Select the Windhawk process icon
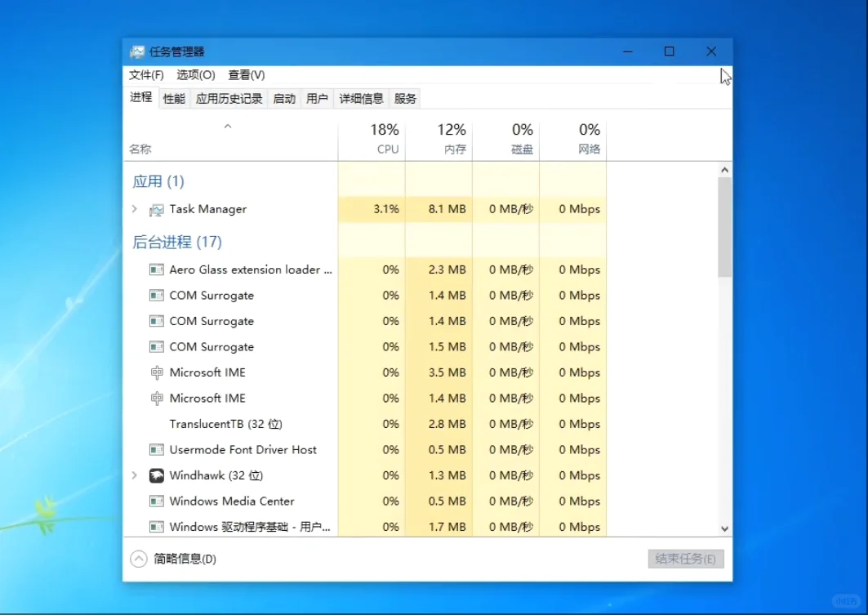Image resolution: width=868 pixels, height=615 pixels. 156,475
